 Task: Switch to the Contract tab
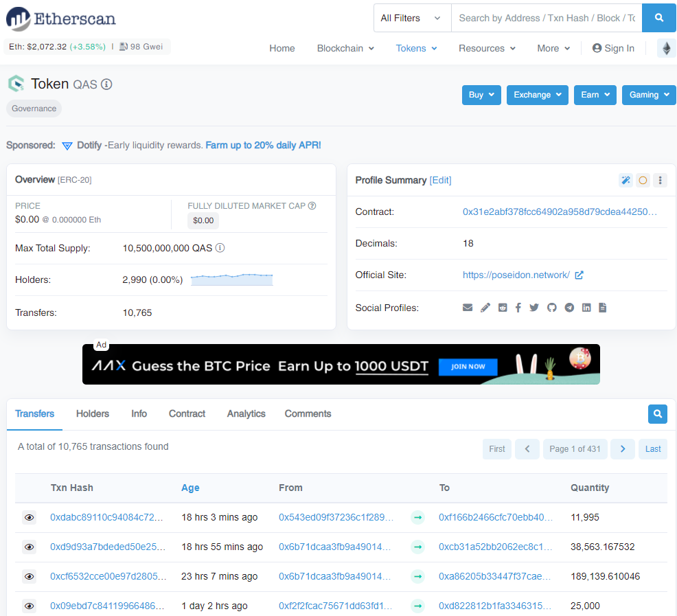(187, 413)
